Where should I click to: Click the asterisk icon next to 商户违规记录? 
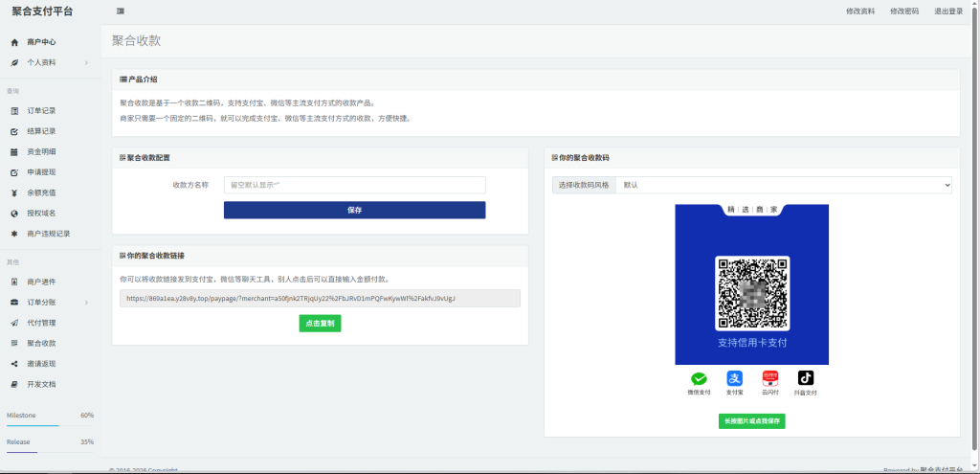tap(14, 234)
